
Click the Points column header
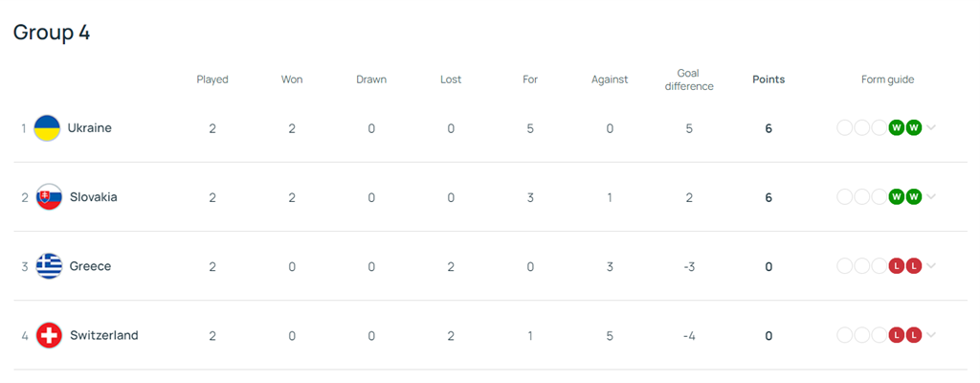[x=768, y=79]
